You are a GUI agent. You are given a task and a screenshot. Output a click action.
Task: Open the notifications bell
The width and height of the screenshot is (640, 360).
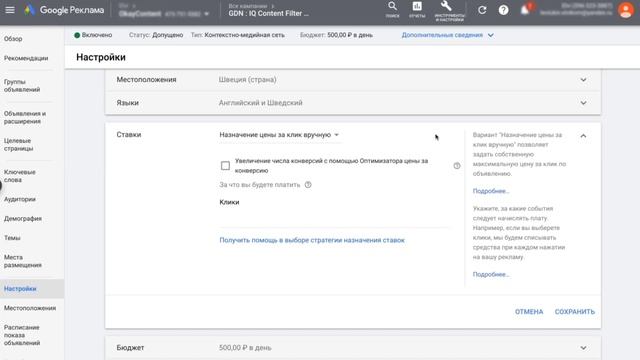pos(525,9)
